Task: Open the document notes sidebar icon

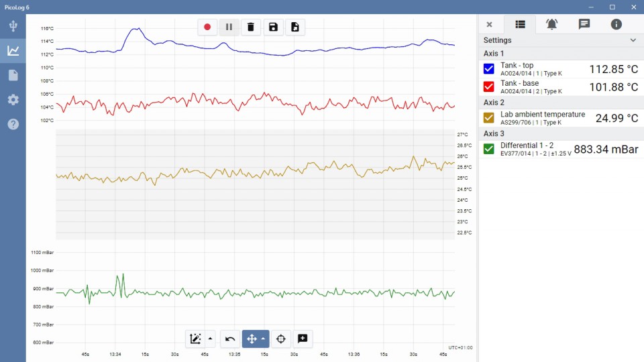Action: point(13,75)
